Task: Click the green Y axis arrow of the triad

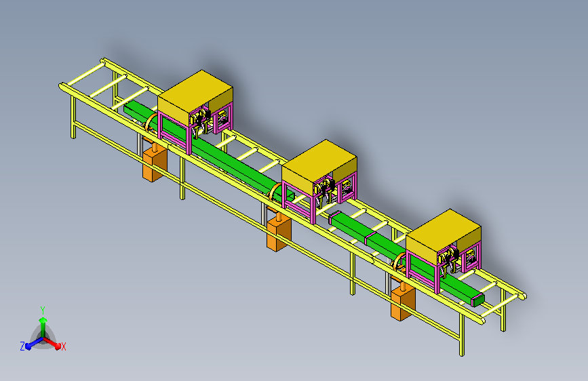Action: [43, 327]
